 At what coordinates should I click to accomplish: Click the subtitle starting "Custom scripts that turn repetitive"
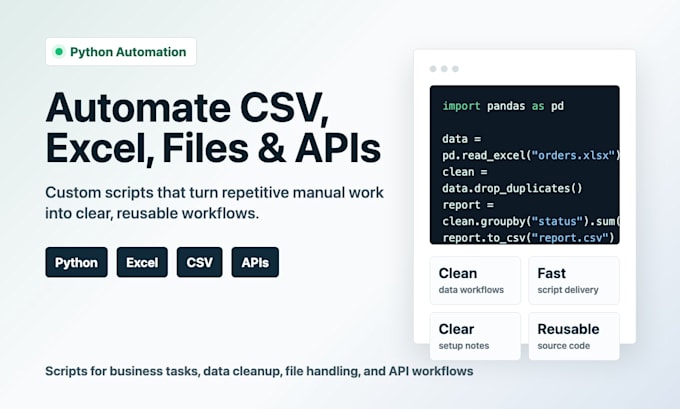[x=214, y=203]
